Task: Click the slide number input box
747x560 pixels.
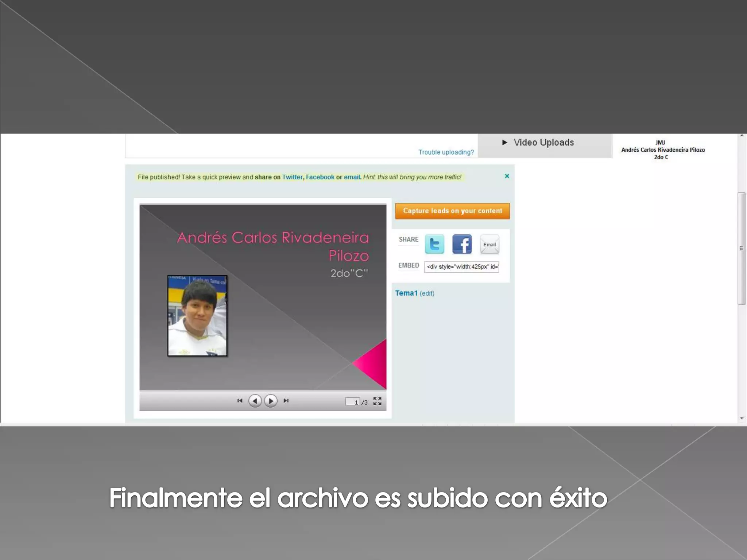Action: [x=353, y=402]
